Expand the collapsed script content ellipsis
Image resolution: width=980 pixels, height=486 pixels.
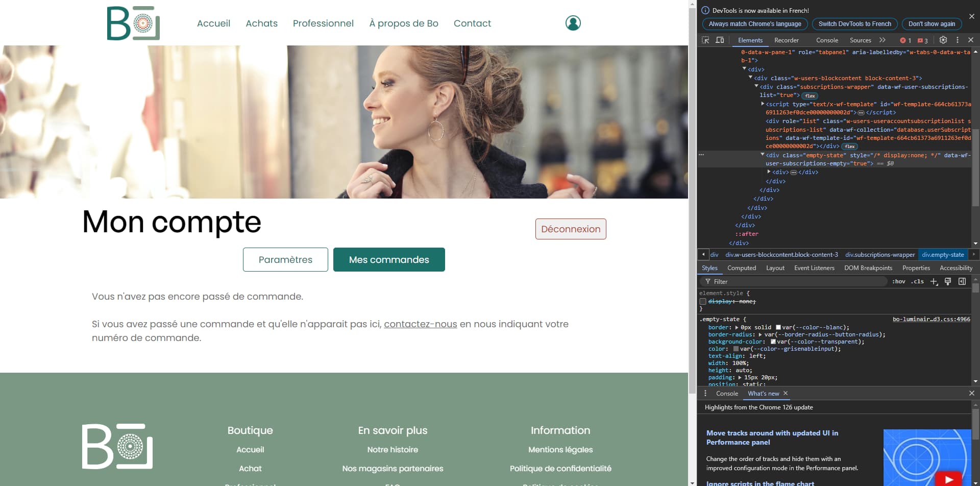[x=861, y=113]
